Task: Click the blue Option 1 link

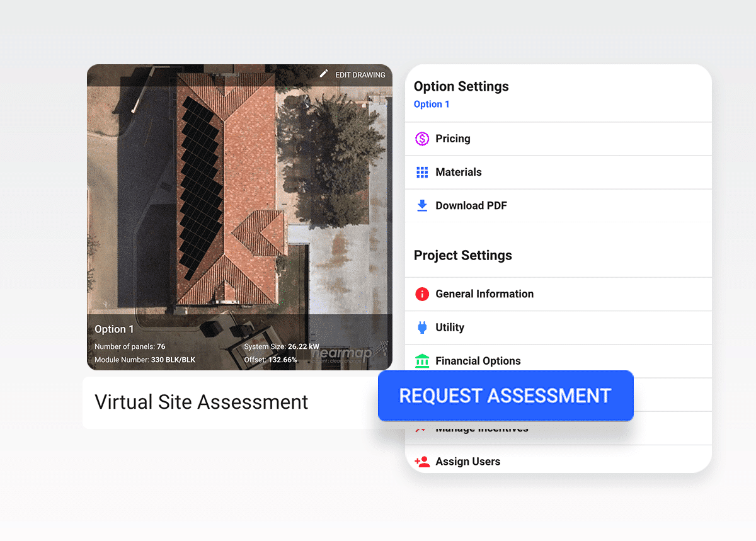Action: tap(431, 105)
